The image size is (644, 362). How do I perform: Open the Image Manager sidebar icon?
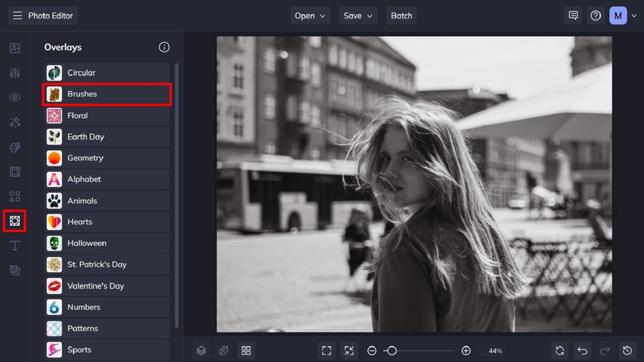(x=15, y=48)
